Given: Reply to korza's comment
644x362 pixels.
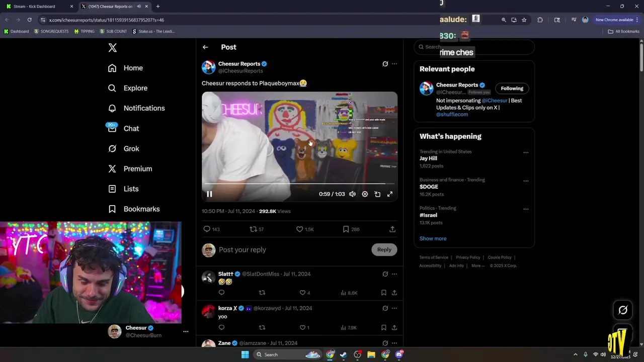Looking at the screenshot, I should click(221, 328).
